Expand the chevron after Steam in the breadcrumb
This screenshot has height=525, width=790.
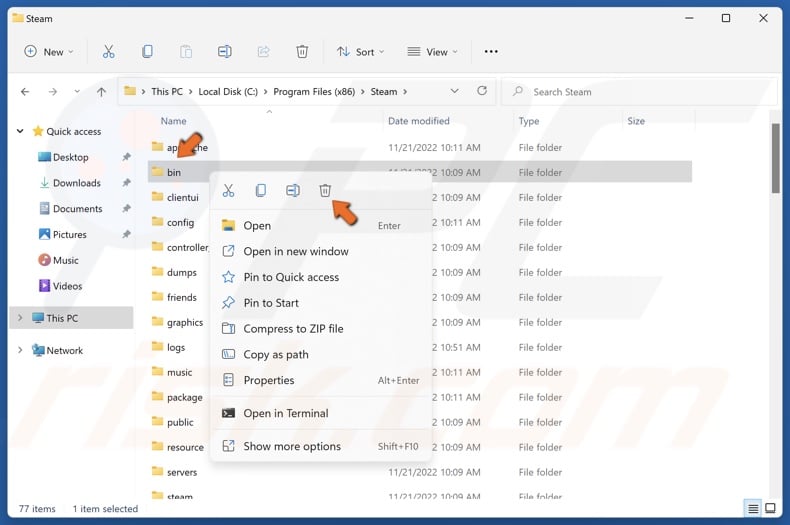pos(405,92)
